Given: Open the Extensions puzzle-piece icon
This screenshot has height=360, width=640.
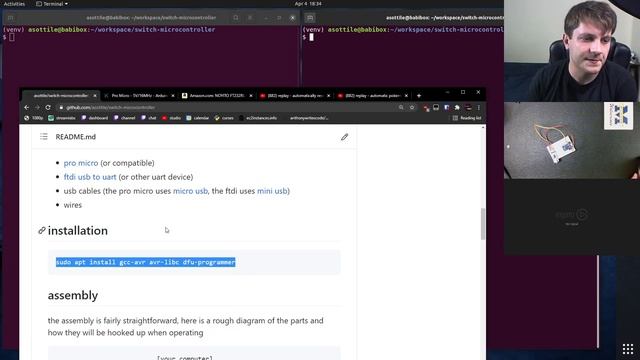Looking at the screenshot, I should (x=457, y=107).
